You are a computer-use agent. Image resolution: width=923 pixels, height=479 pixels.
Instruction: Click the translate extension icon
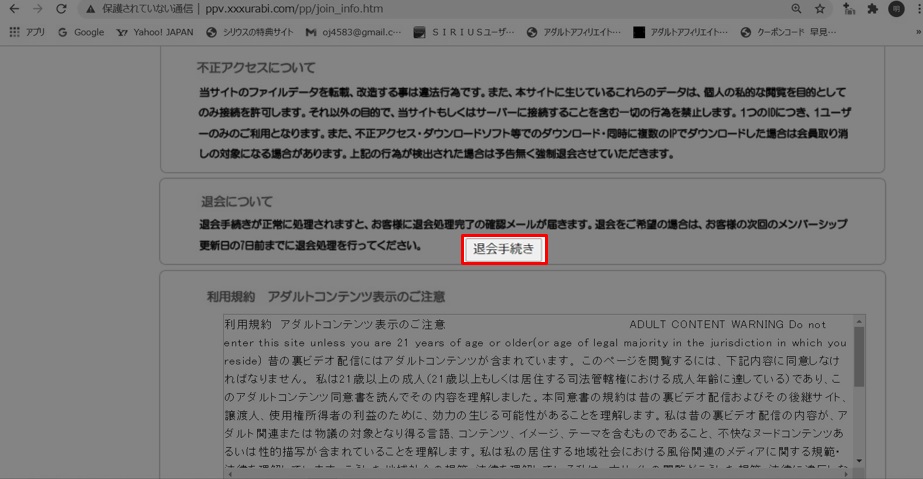point(848,9)
